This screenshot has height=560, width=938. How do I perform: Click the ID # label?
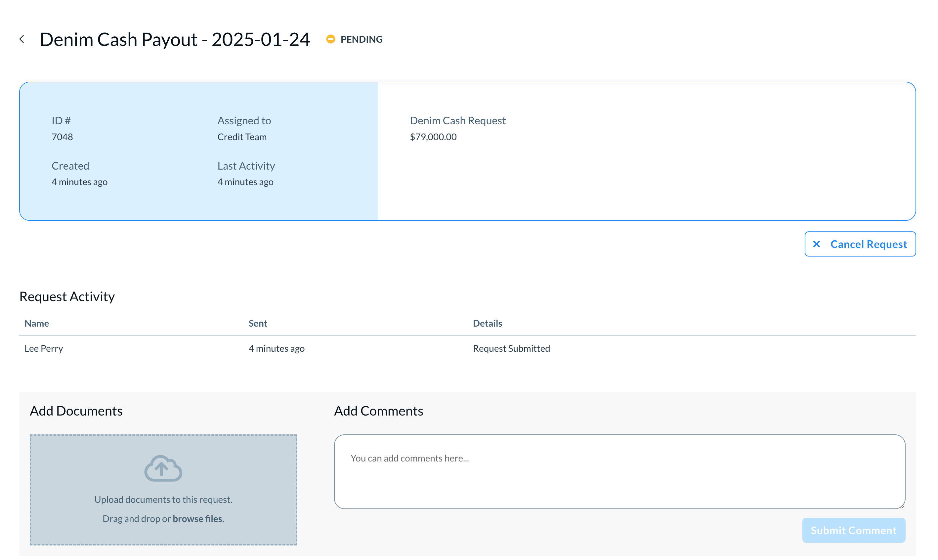[x=61, y=121]
